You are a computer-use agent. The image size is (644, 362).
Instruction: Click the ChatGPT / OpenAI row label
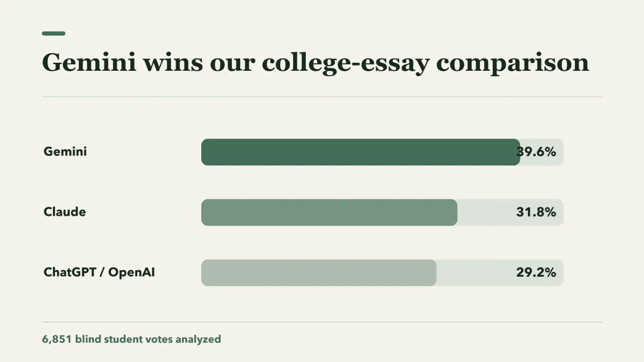(x=99, y=272)
